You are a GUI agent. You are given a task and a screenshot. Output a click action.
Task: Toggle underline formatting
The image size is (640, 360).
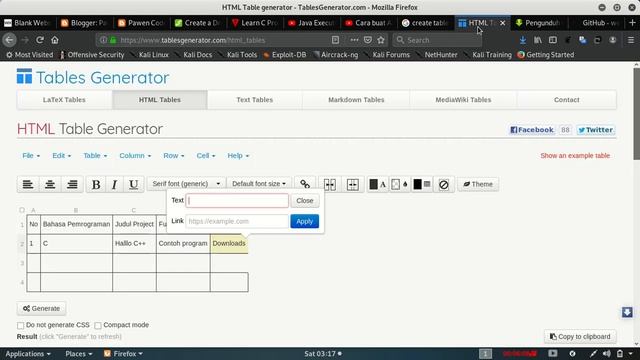(x=133, y=184)
